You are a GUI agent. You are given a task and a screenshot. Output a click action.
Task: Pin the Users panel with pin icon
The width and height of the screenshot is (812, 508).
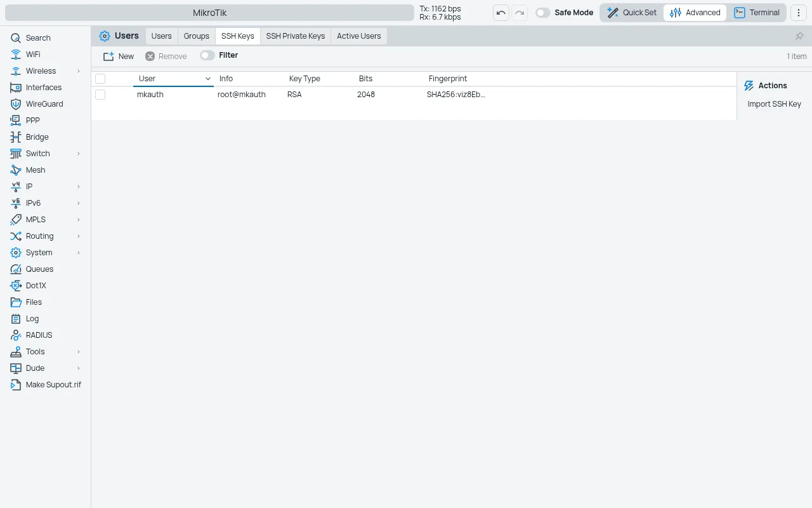(x=799, y=36)
